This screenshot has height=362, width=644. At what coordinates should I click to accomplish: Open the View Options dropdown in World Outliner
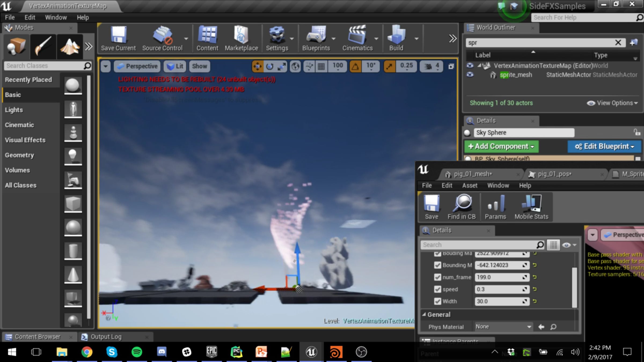(x=612, y=103)
